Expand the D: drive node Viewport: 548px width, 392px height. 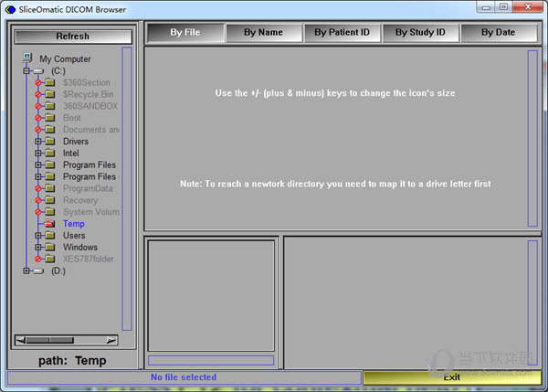[26, 271]
